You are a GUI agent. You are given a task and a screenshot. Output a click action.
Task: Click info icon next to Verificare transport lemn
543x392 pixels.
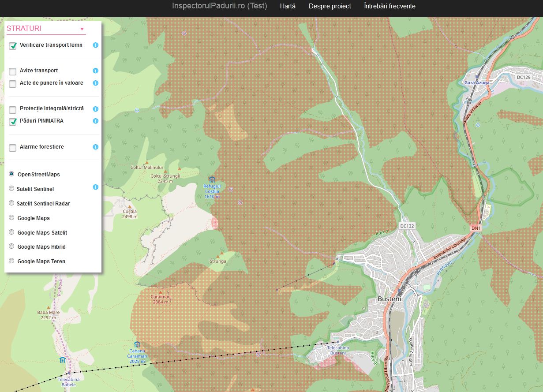[95, 45]
